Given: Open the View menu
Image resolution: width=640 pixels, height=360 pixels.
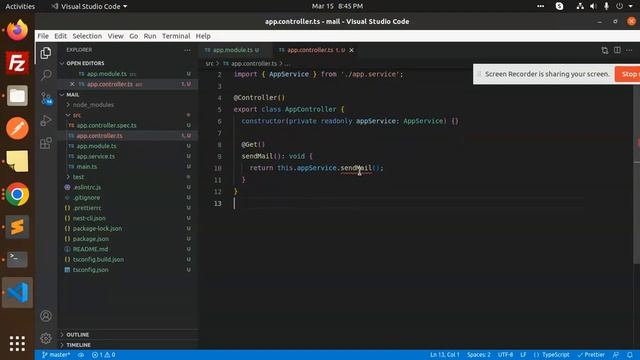Looking at the screenshot, I should click(x=116, y=36).
